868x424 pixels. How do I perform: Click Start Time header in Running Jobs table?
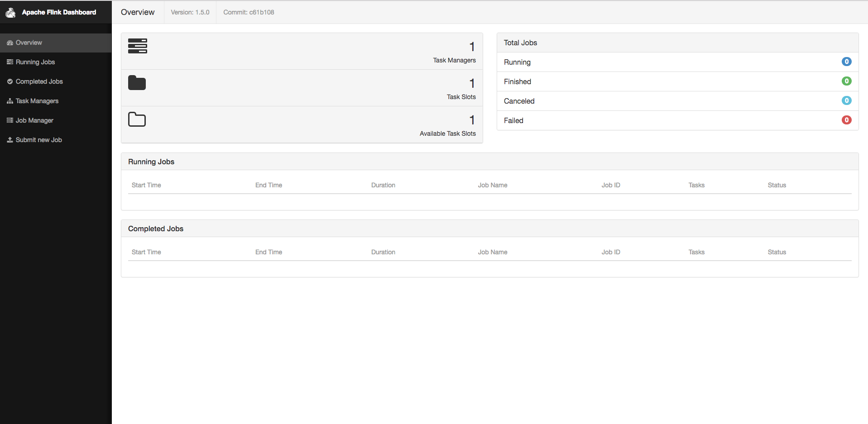pyautogui.click(x=146, y=185)
